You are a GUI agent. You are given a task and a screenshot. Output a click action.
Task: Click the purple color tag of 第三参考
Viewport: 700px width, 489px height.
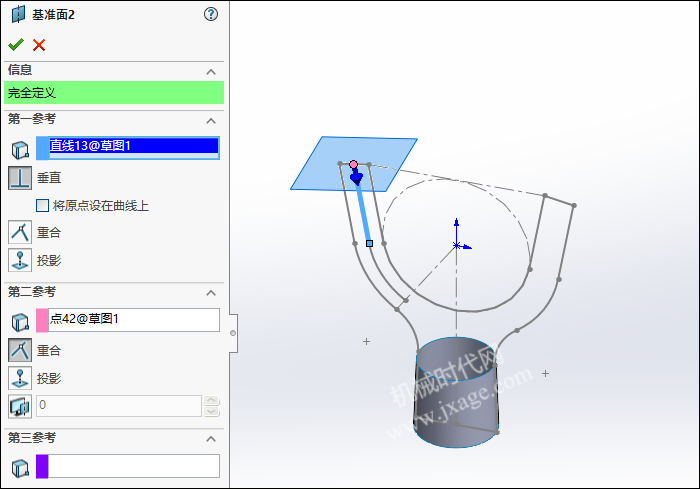pos(42,466)
